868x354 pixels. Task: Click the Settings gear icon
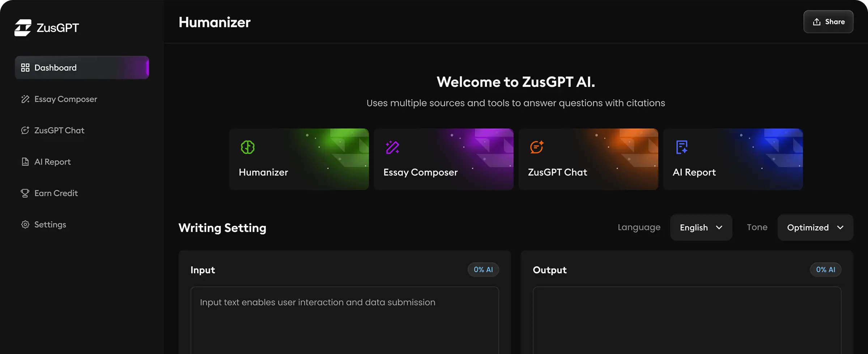coord(25,224)
